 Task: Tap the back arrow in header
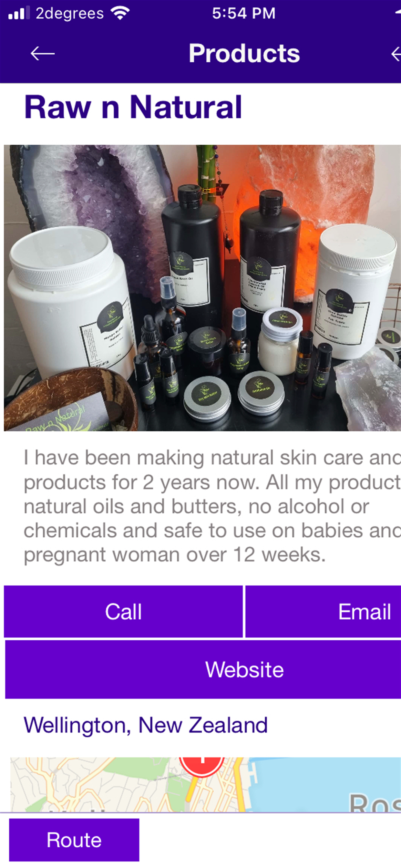[43, 54]
